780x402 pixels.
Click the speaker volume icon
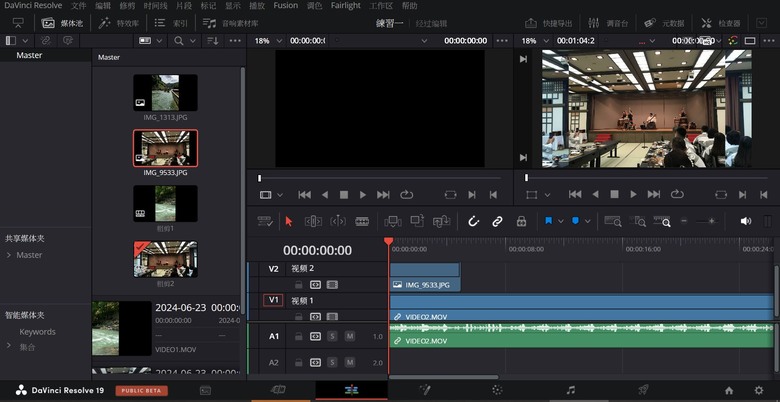tap(746, 221)
